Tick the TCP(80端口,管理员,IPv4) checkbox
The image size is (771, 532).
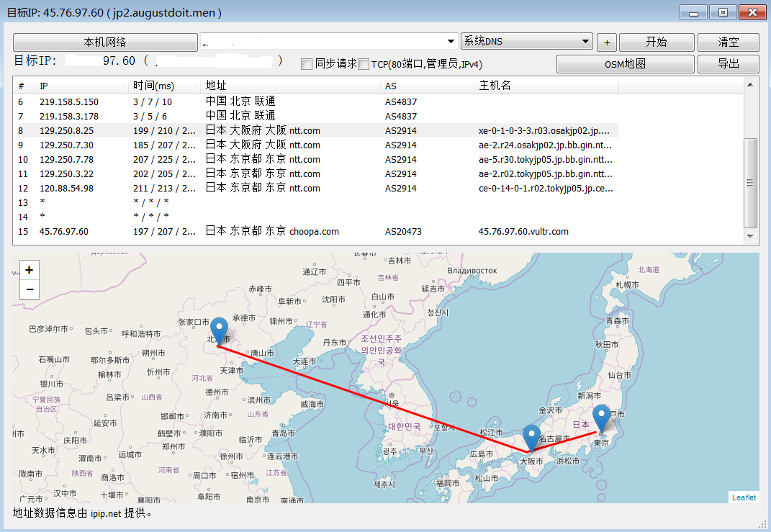click(x=364, y=64)
